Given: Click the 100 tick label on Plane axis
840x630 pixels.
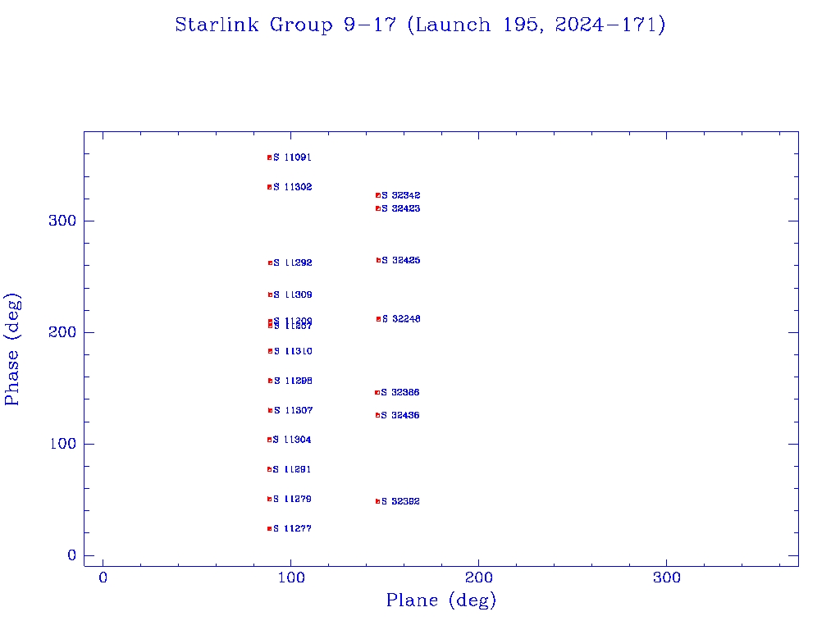Looking at the screenshot, I should tap(291, 577).
